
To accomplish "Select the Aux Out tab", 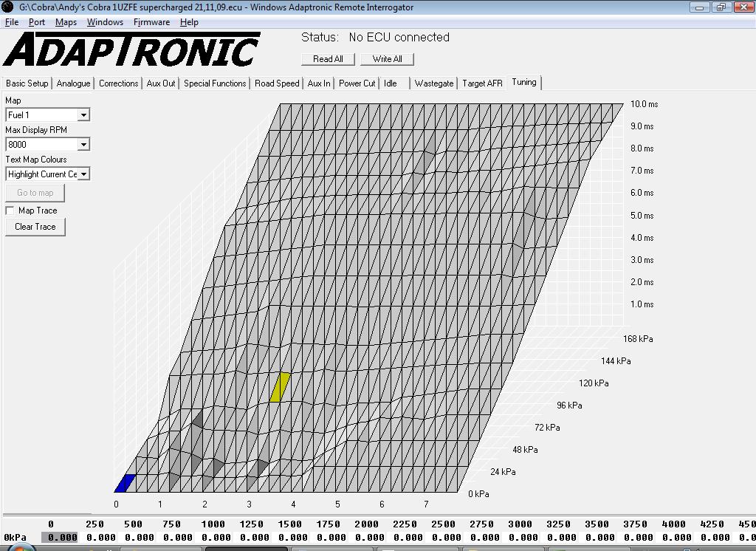I will pos(161,83).
